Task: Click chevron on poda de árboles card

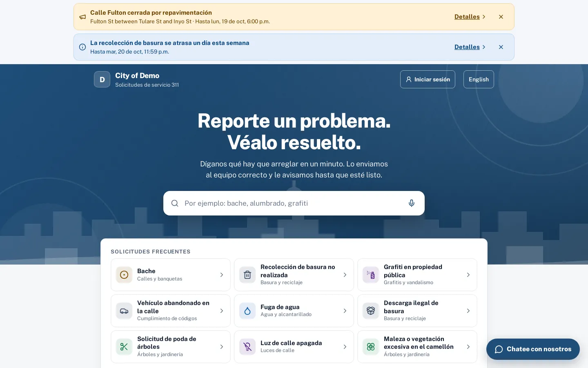Action: click(x=222, y=347)
